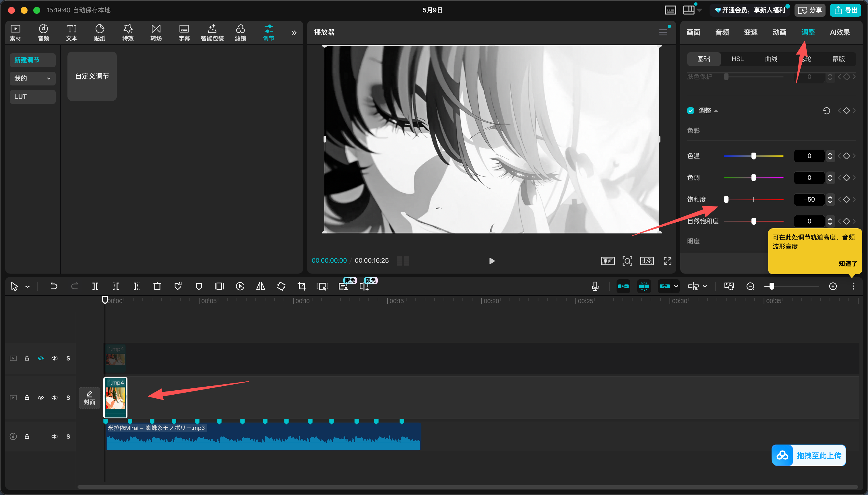The height and width of the screenshot is (495, 868).
Task: Open the 素材 media panel
Action: coord(15,33)
